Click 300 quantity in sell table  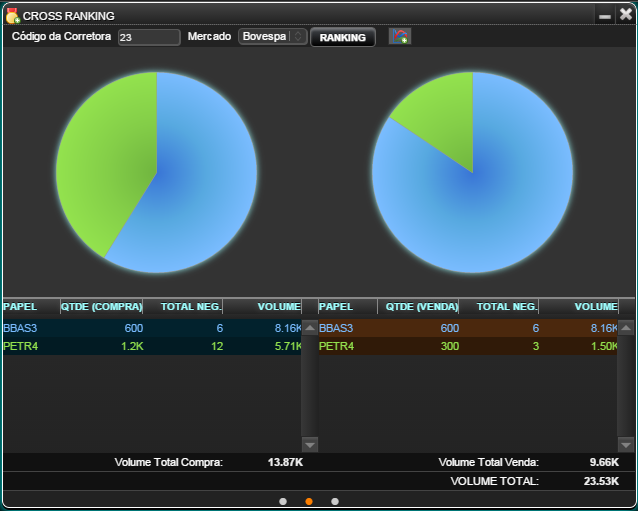[450, 346]
